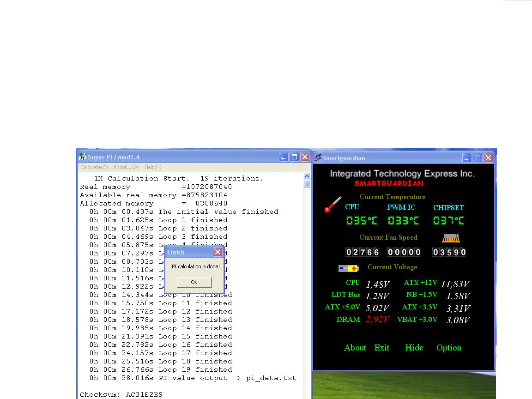Click OK in the Finish dialog
Viewport: 532px width, 399px height.
[194, 282]
